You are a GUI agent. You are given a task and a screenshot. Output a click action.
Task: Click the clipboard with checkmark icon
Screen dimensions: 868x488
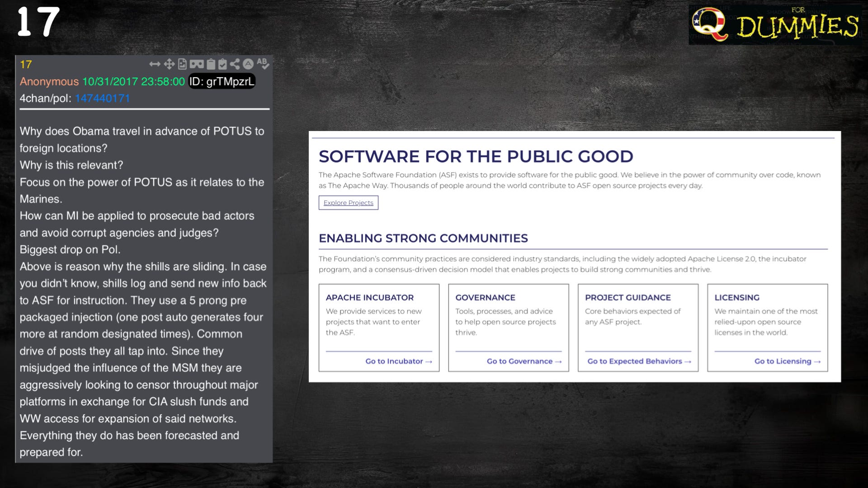tap(222, 64)
